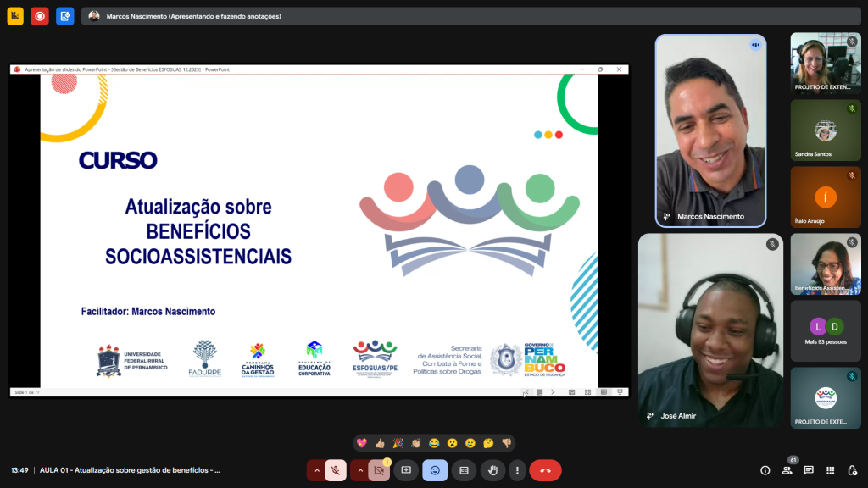This screenshot has height=488, width=868.
Task: Click the 'Mais 53 pessoas' tile
Action: [825, 331]
